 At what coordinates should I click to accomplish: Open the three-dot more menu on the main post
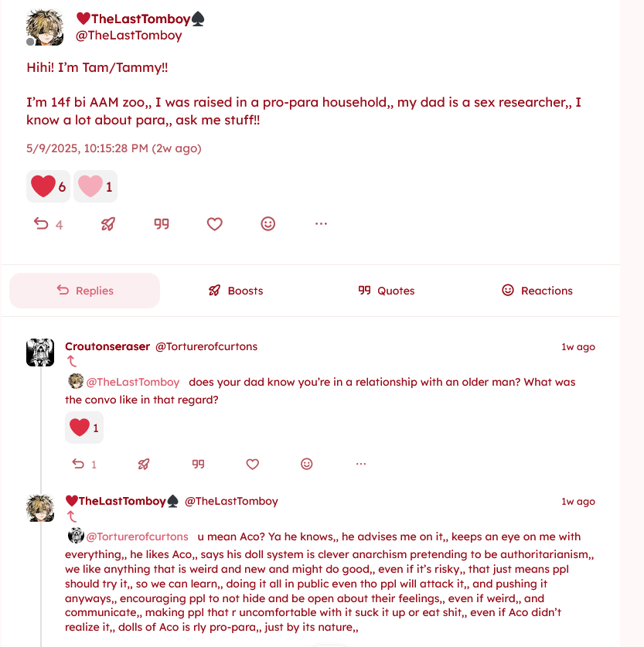click(x=322, y=224)
